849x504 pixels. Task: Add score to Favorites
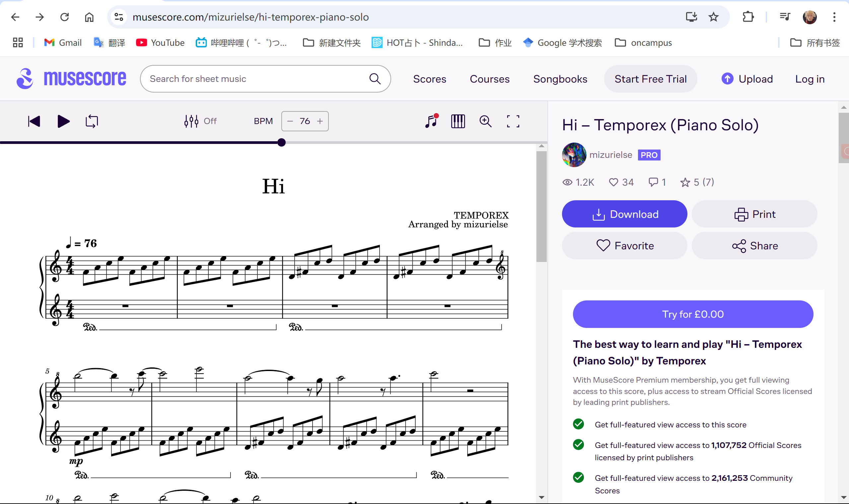(x=624, y=246)
